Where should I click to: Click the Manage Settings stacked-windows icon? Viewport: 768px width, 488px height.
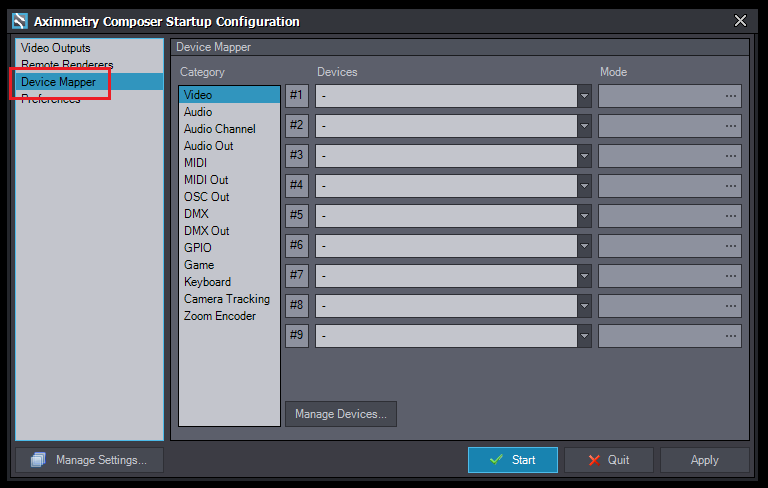pos(38,460)
